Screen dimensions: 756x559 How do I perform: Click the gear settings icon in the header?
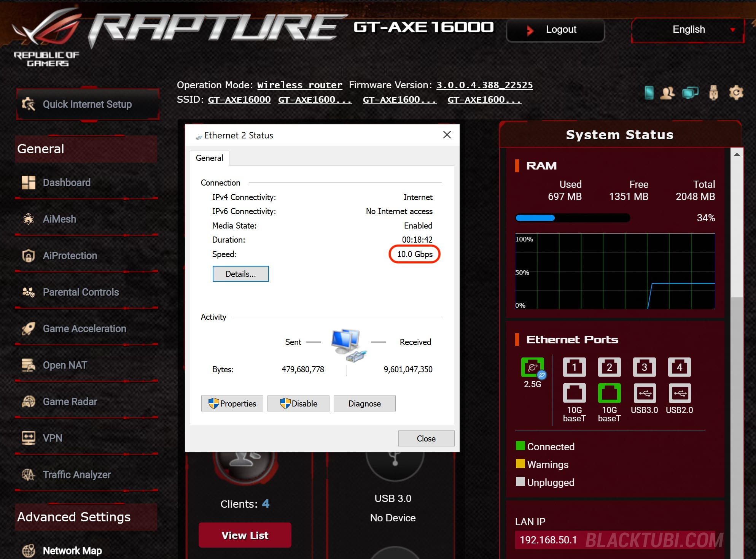(x=736, y=93)
